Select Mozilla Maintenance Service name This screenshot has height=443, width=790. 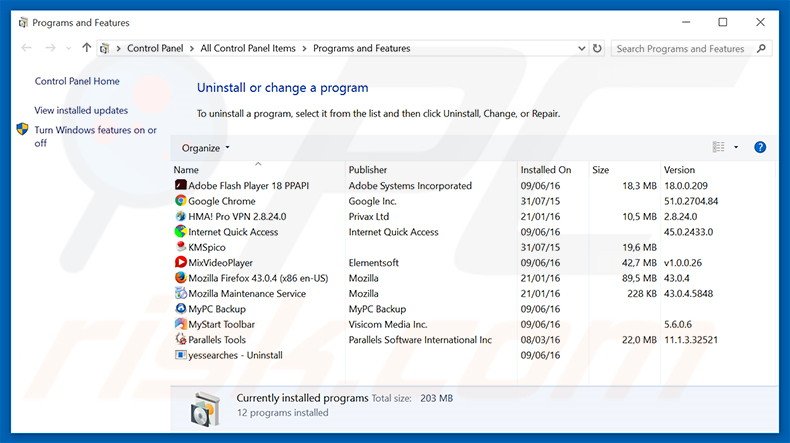247,293
